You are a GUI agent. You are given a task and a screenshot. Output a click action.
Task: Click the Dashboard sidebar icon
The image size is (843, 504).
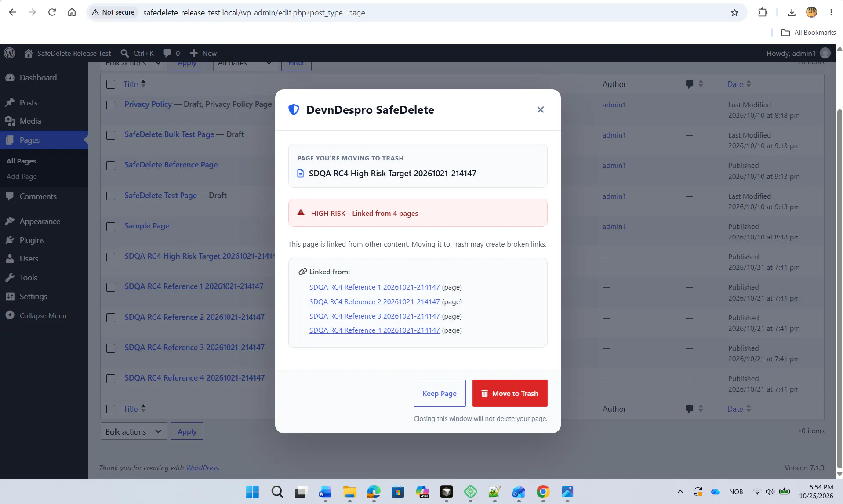pyautogui.click(x=10, y=77)
